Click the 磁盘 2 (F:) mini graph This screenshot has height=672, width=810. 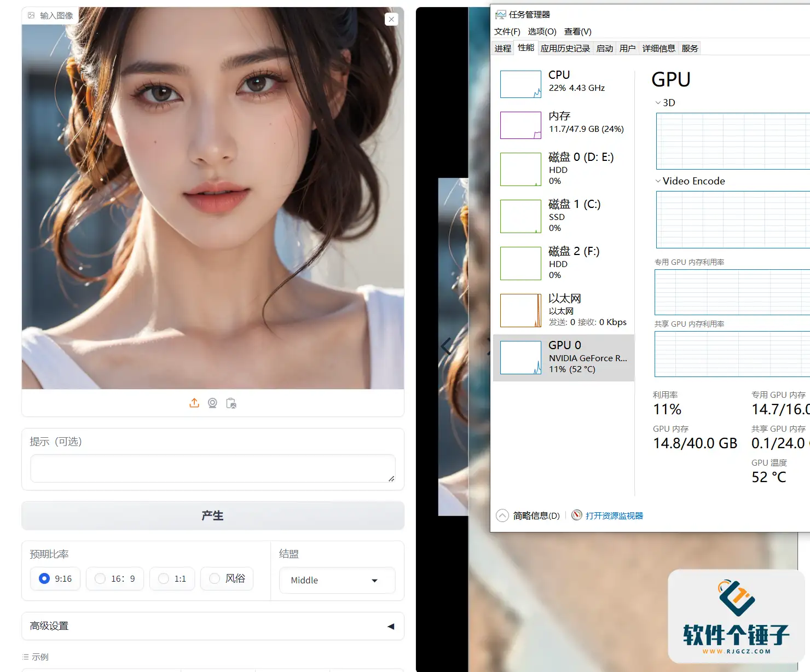(520, 263)
